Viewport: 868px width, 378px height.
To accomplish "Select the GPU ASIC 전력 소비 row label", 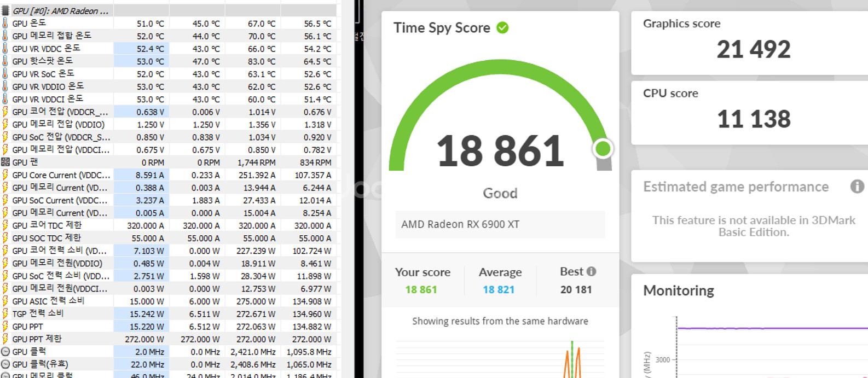I will [x=48, y=301].
